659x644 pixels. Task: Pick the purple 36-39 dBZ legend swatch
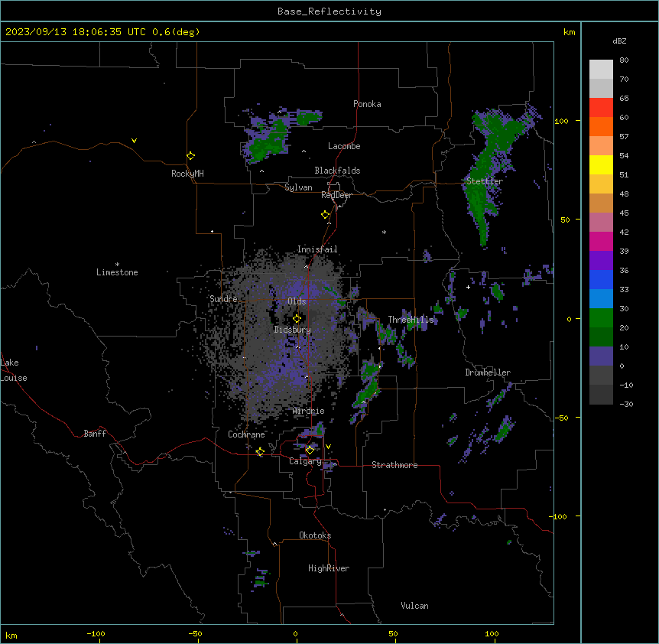coord(601,261)
